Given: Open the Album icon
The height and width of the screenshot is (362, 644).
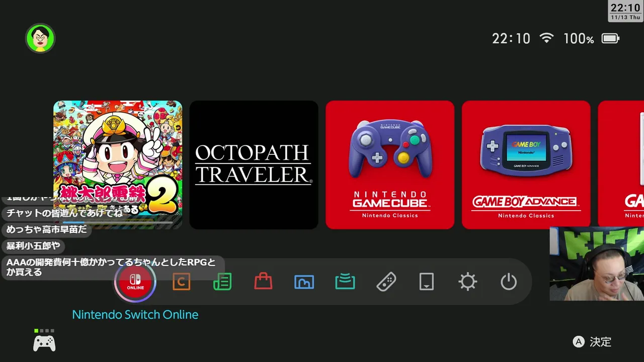Looking at the screenshot, I should pos(304,282).
